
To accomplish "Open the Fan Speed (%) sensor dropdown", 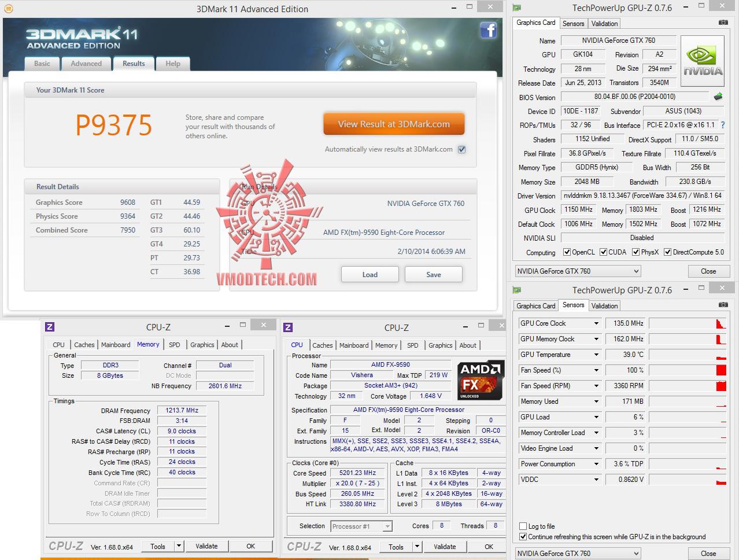I will click(x=596, y=370).
